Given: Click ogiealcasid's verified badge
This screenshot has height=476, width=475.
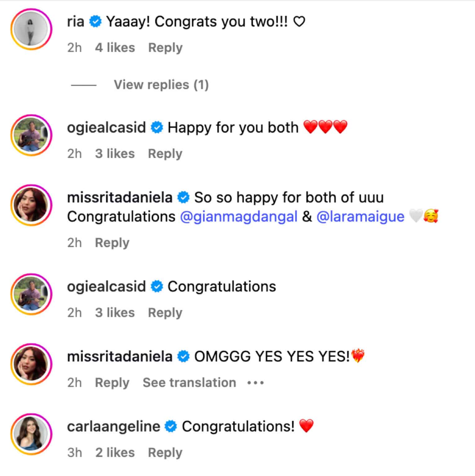Looking at the screenshot, I should tap(156, 127).
